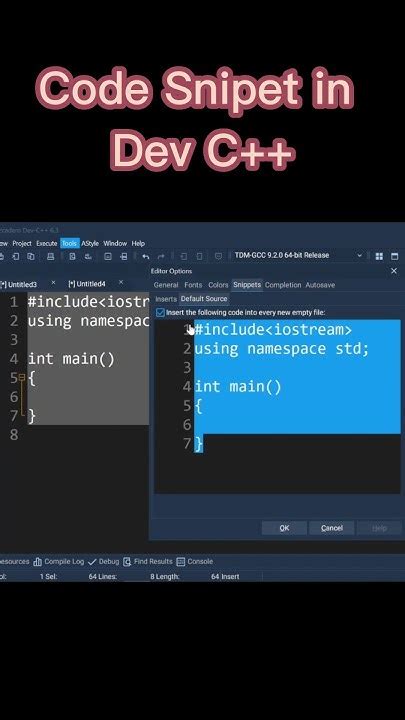Click 'int main()' in the snippet box
This screenshot has height=720, width=405.
(x=238, y=387)
